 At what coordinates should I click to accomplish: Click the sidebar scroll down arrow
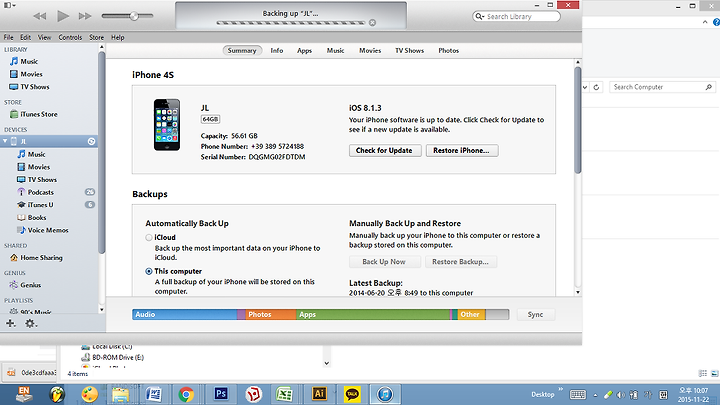[x=101, y=310]
